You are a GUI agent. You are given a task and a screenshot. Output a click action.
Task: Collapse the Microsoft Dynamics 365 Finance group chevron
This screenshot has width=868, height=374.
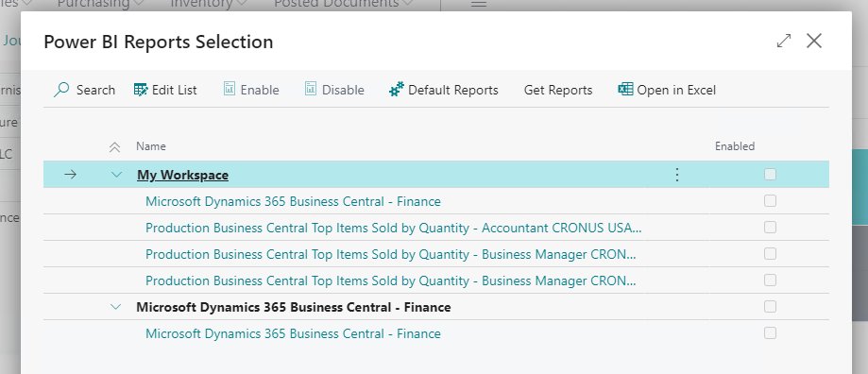point(115,307)
